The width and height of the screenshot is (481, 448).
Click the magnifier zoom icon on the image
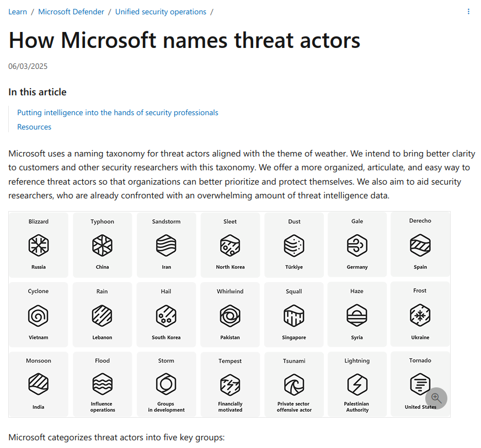tap(436, 398)
